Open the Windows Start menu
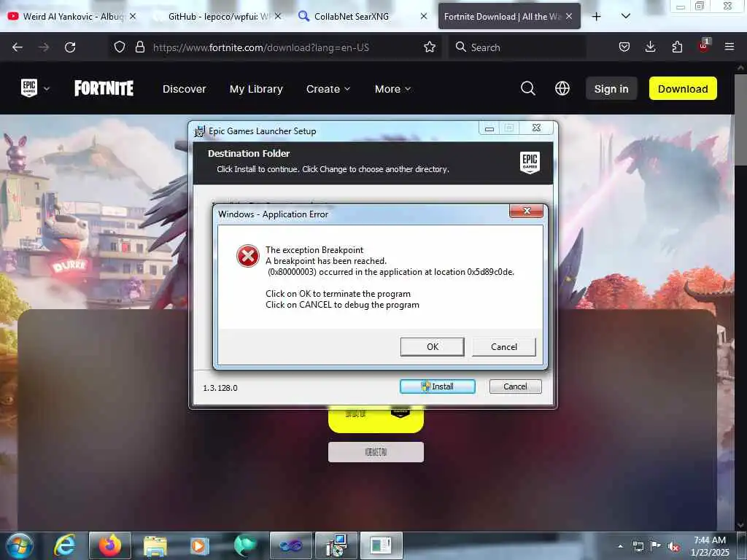 19,545
